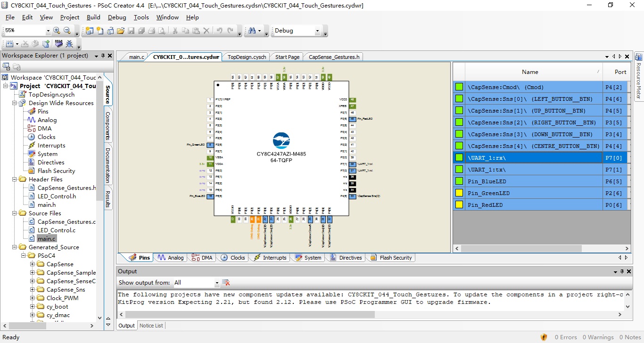Click the Open file folder icon
The height and width of the screenshot is (343, 644).
[x=121, y=31]
